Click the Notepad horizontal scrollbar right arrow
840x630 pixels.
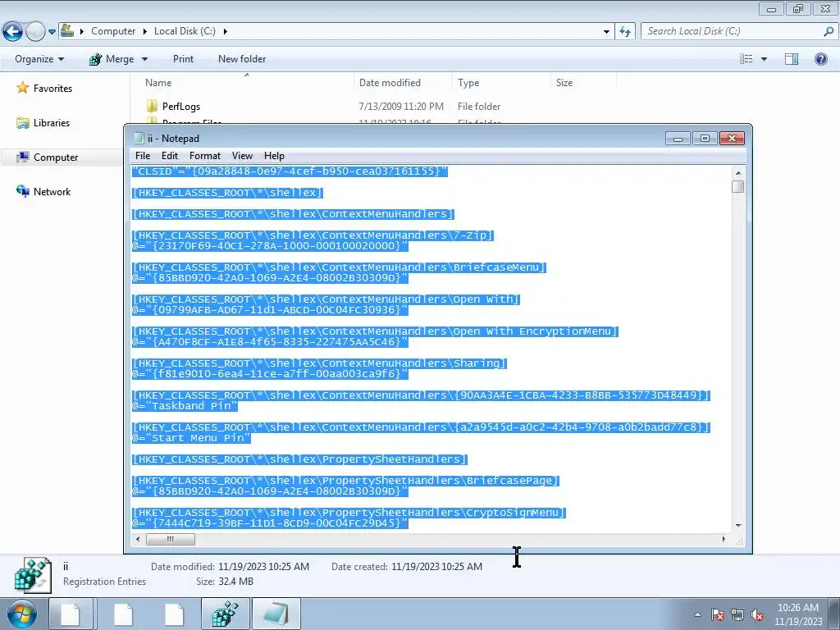coord(724,539)
